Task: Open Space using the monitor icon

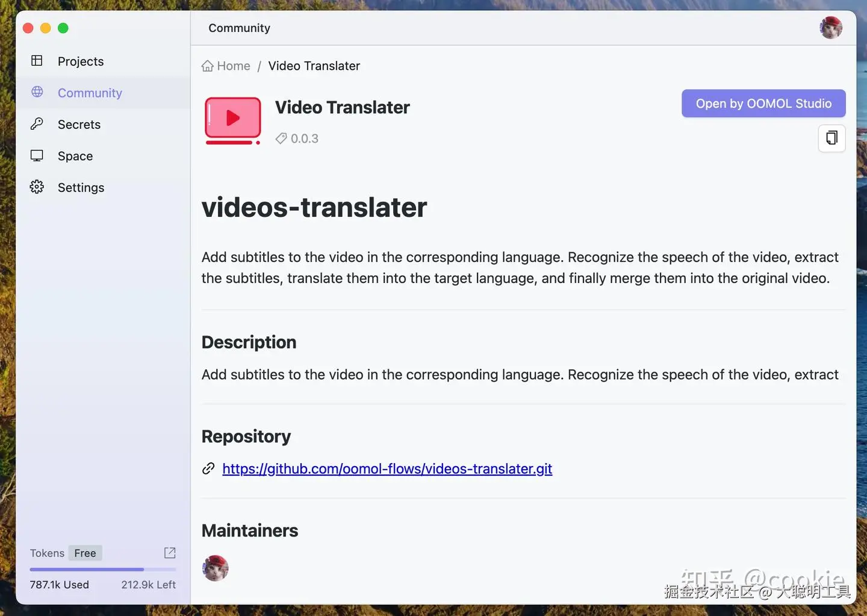Action: [37, 155]
